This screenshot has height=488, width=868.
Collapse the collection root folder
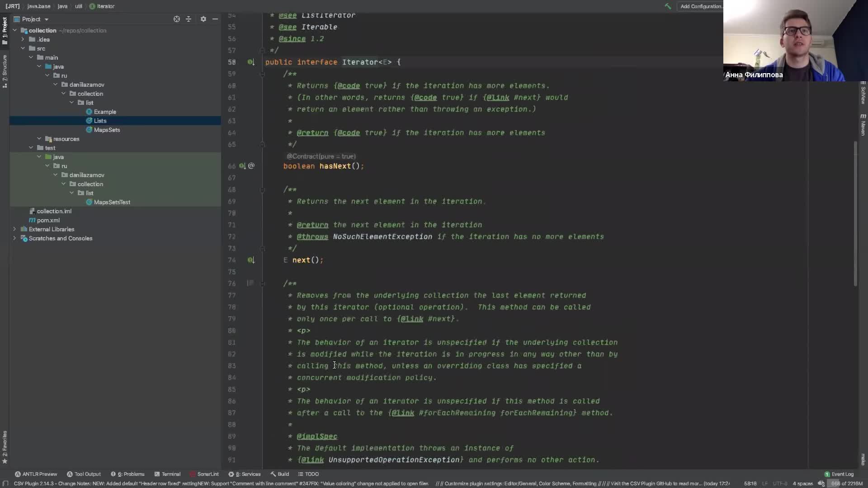pos(14,30)
